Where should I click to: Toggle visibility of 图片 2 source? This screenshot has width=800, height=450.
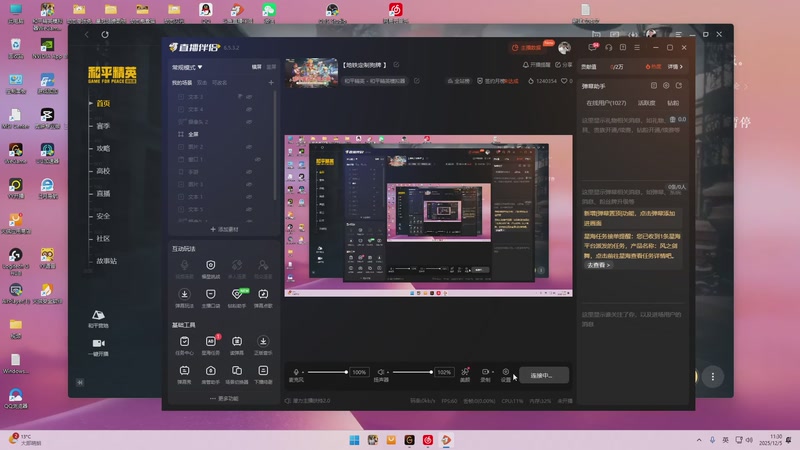click(249, 147)
